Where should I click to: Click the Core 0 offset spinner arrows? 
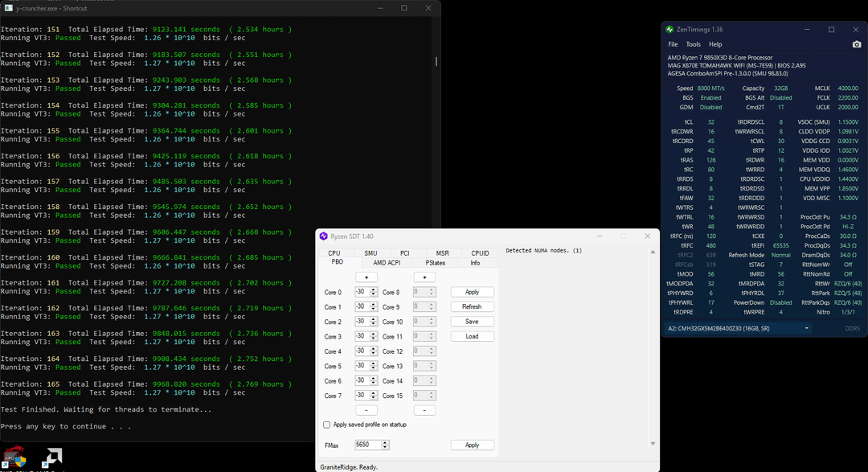374,293
